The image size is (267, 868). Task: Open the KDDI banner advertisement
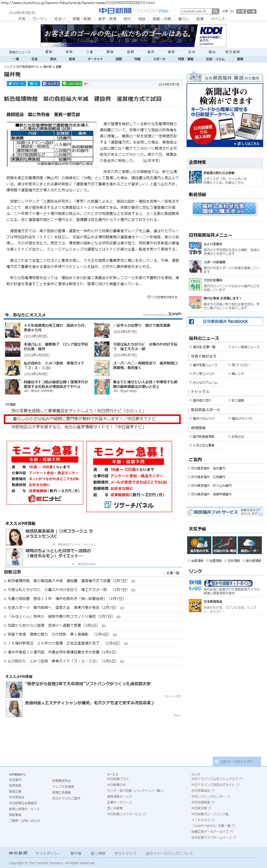click(133, 36)
